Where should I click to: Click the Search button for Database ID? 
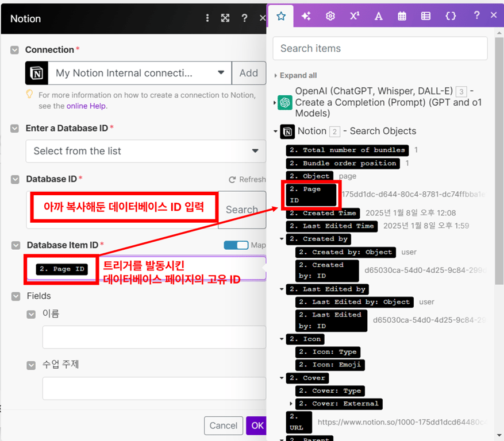click(x=242, y=210)
